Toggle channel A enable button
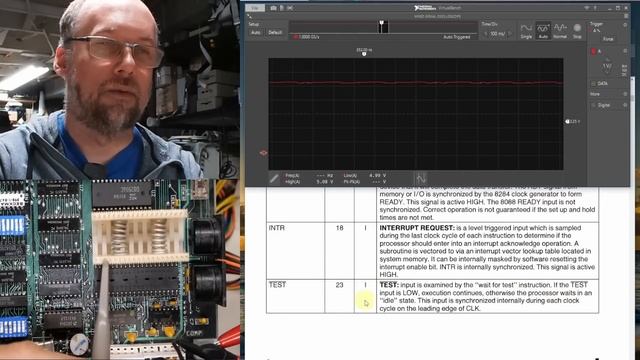The image size is (640, 360). (594, 51)
